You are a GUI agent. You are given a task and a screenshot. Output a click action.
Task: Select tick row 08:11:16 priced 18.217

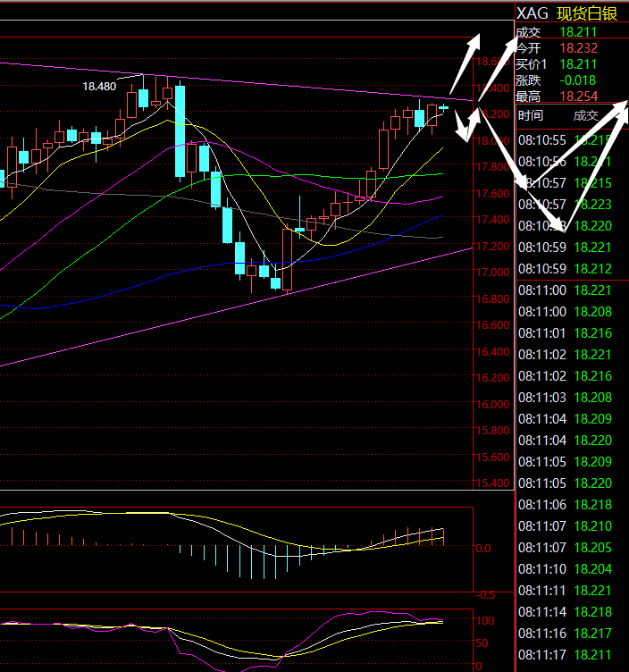point(566,633)
